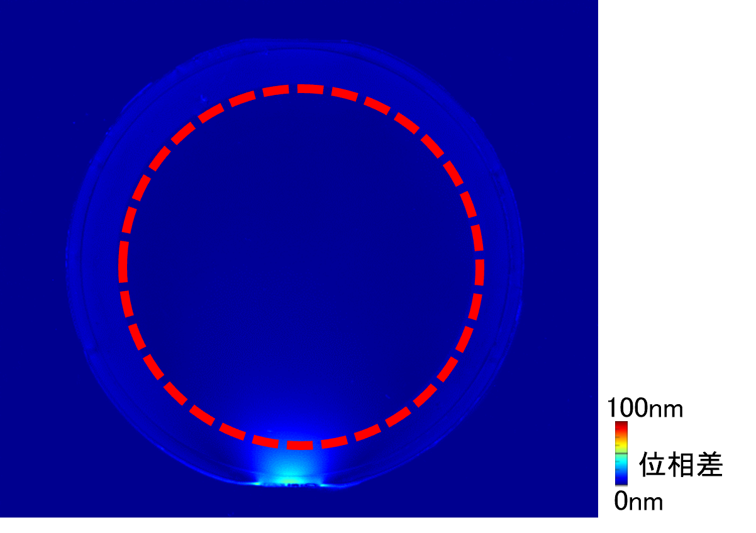Click the 100nm scale maximum label
756x533 pixels.
point(645,409)
